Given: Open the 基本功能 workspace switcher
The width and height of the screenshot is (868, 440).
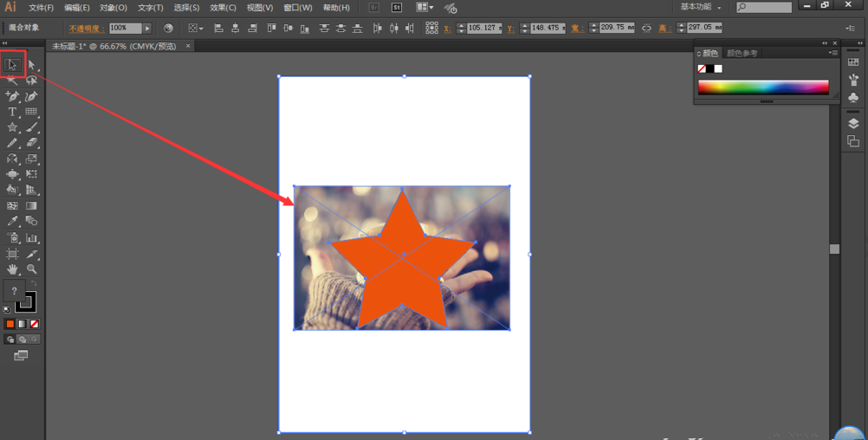Looking at the screenshot, I should point(701,7).
